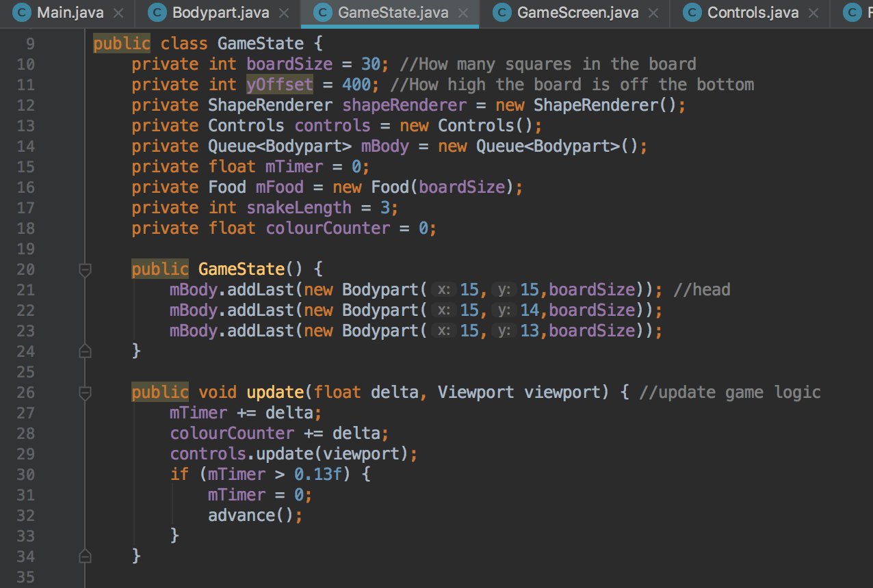Click fold end marker of update method
This screenshot has height=588, width=873.
point(85,557)
